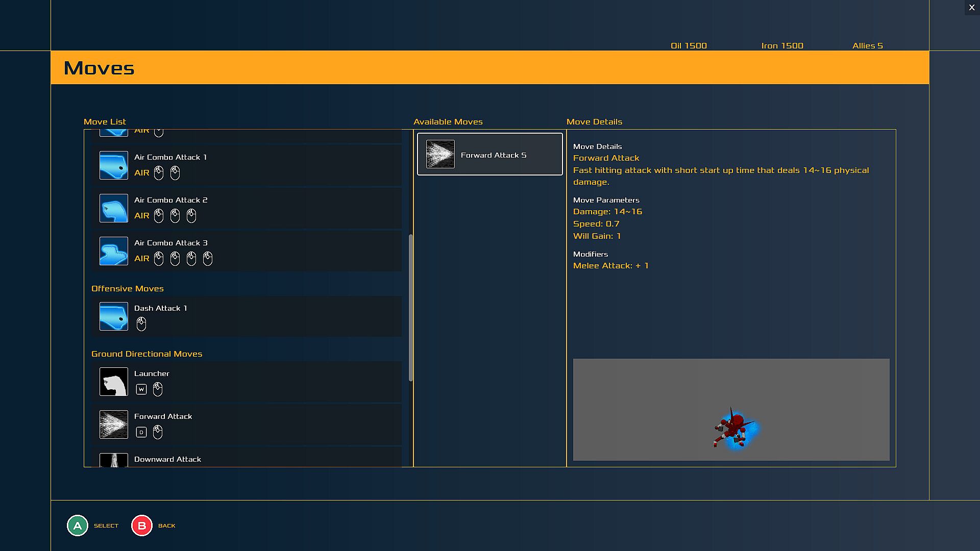Click the Air Combo Attack 1 move icon
Screen dimensions: 980x551
coord(113,165)
